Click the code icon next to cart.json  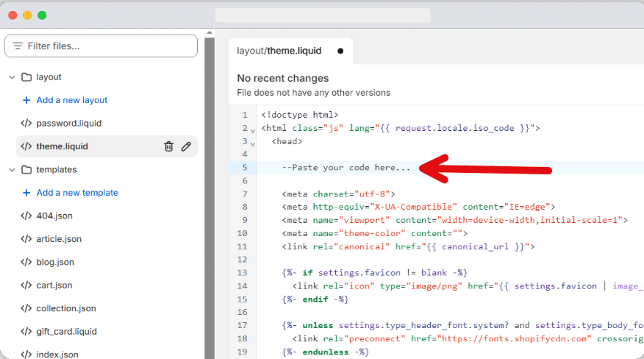(26, 285)
